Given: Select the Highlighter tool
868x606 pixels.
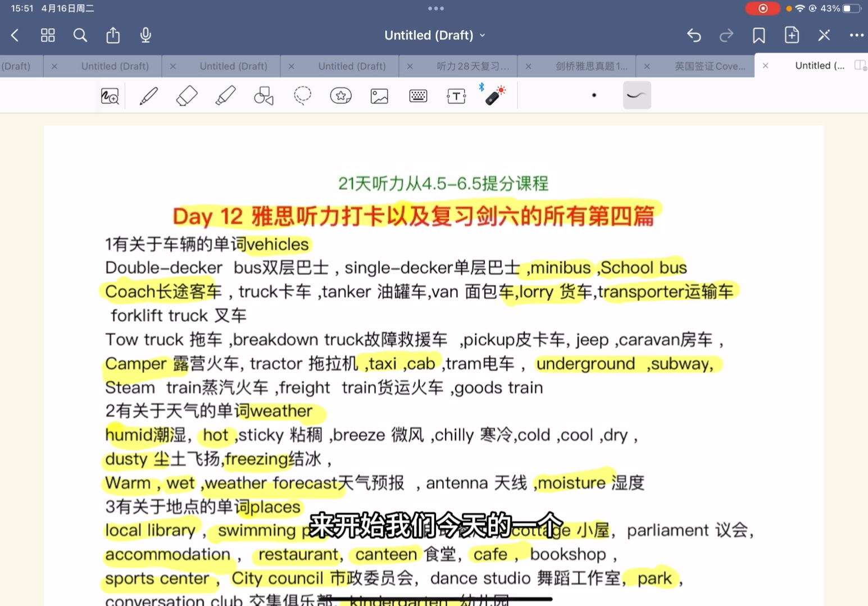Looking at the screenshot, I should (x=225, y=96).
